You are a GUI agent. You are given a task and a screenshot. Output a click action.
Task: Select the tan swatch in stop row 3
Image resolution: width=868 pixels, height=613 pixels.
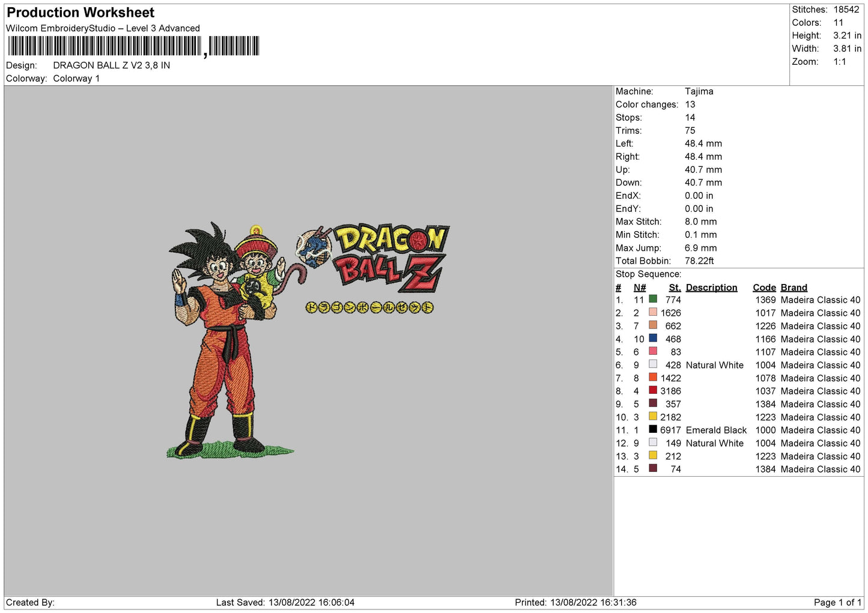[653, 325]
